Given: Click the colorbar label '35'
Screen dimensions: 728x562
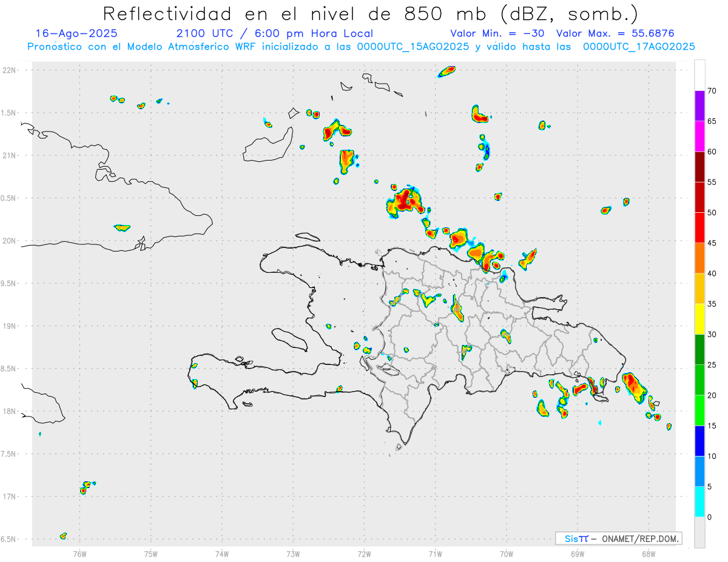Looking at the screenshot, I should (712, 304).
